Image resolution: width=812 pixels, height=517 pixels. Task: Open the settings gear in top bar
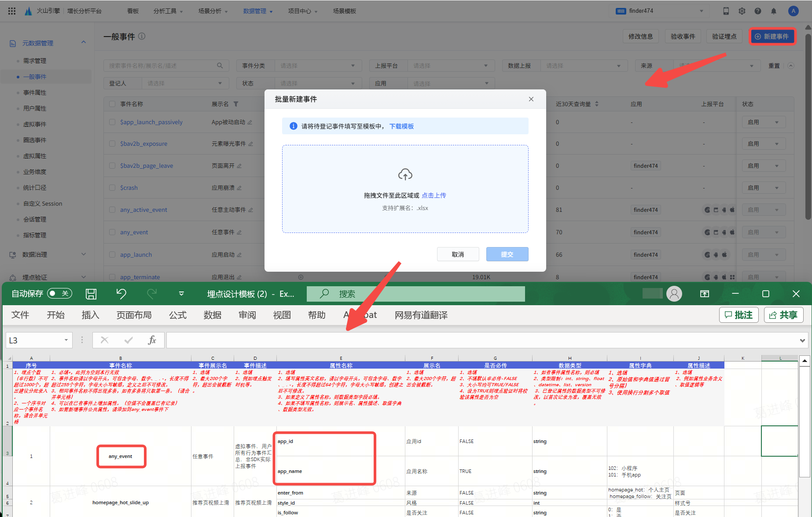click(x=742, y=11)
